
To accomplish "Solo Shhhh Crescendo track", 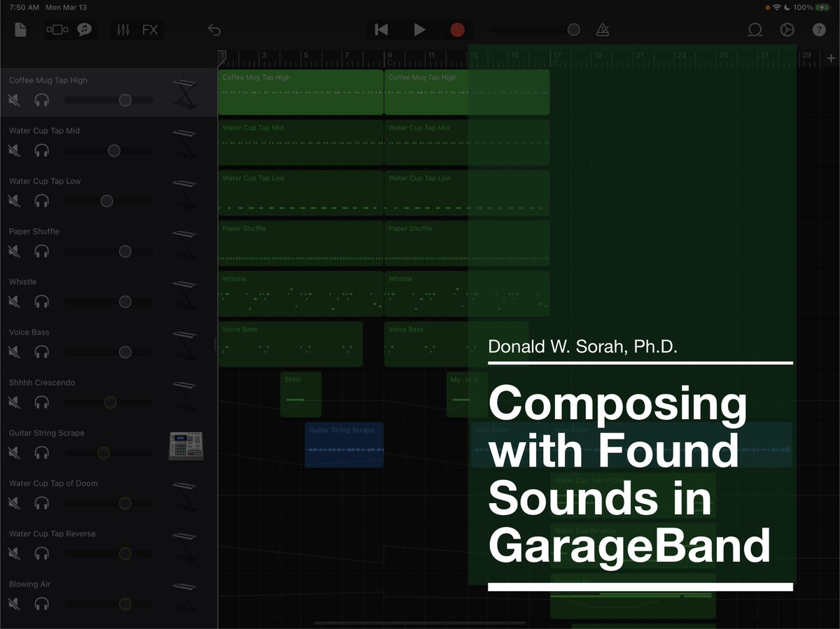I will pyautogui.click(x=42, y=402).
